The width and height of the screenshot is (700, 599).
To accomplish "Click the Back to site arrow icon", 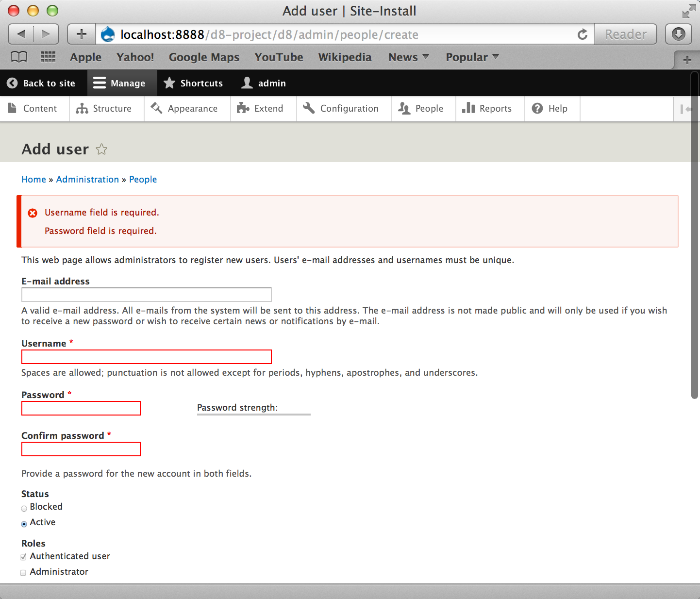I will [x=12, y=83].
